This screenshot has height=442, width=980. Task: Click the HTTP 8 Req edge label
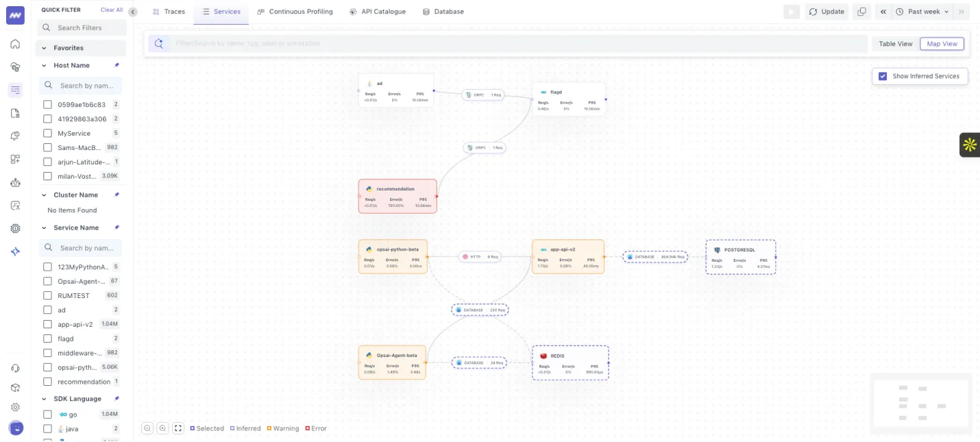click(x=481, y=257)
